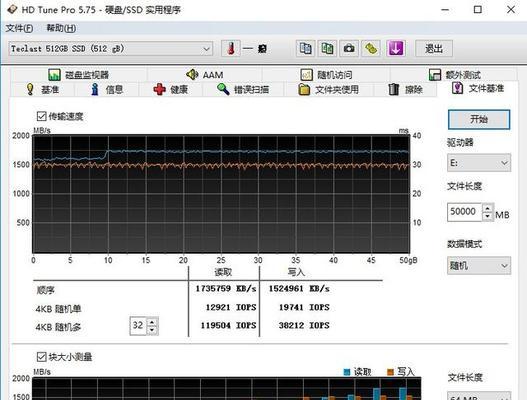Open 健康 tab
Screen dimensions: 527x400
click(171, 89)
